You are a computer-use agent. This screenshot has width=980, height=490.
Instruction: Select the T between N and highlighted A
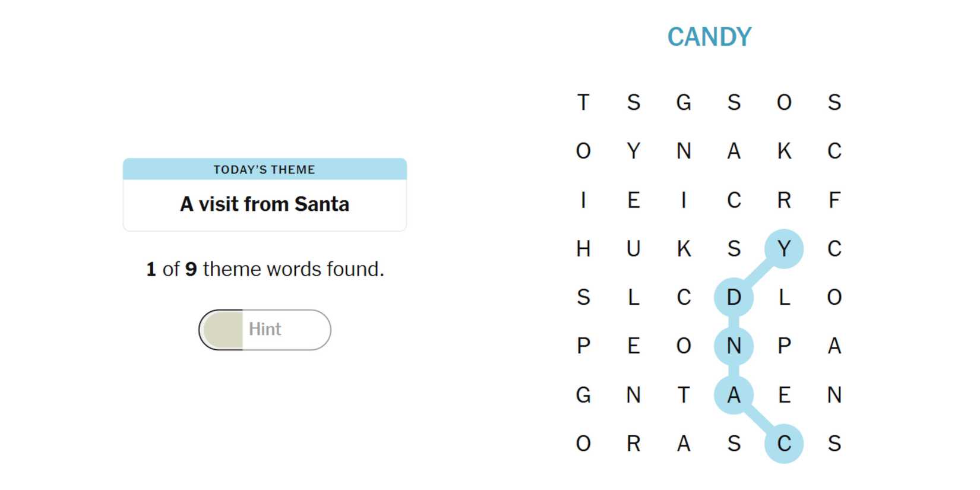684,395
